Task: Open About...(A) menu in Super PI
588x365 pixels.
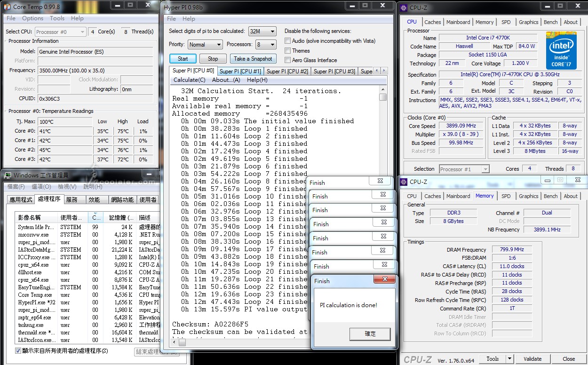Action: [x=226, y=80]
